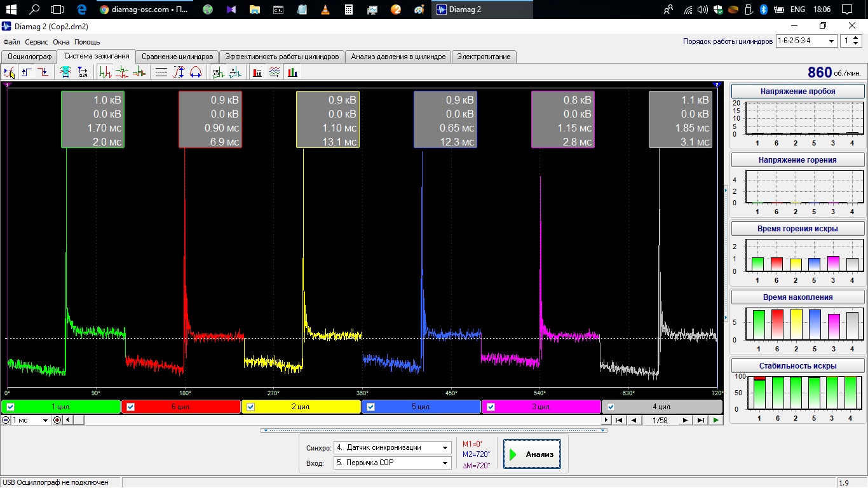Click the Анализ button

click(532, 454)
